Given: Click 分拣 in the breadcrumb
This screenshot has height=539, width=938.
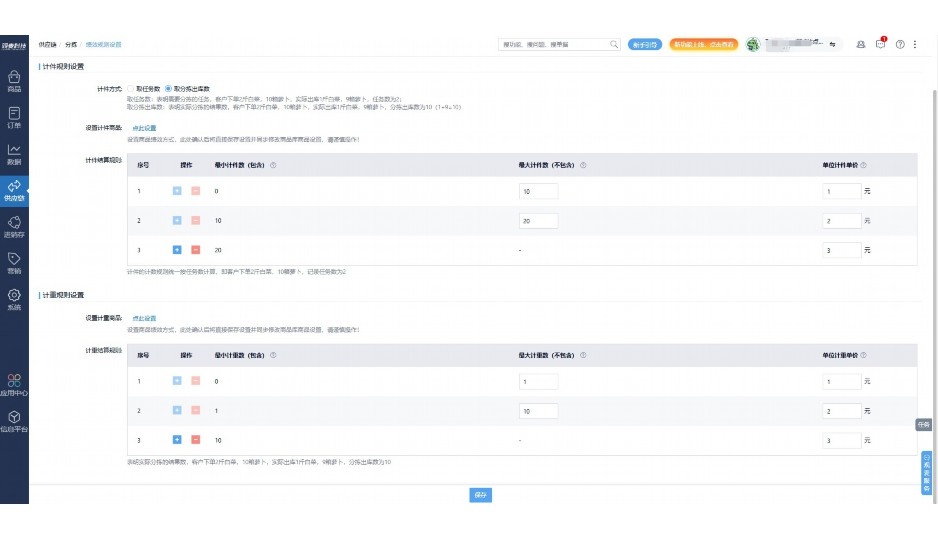Looking at the screenshot, I should point(70,45).
